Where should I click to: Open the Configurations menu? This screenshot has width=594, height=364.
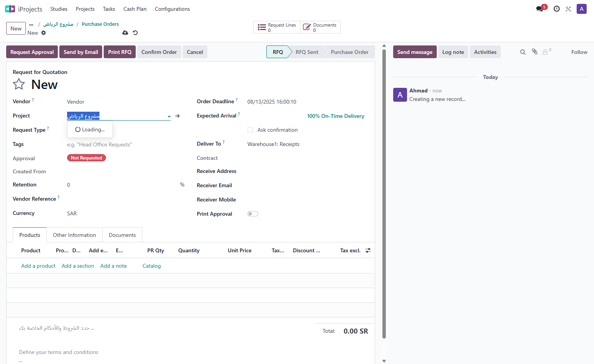coord(172,9)
